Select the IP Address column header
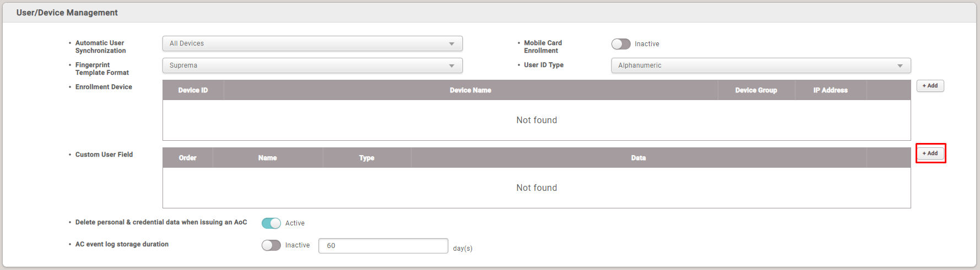The width and height of the screenshot is (980, 270). pyautogui.click(x=830, y=90)
